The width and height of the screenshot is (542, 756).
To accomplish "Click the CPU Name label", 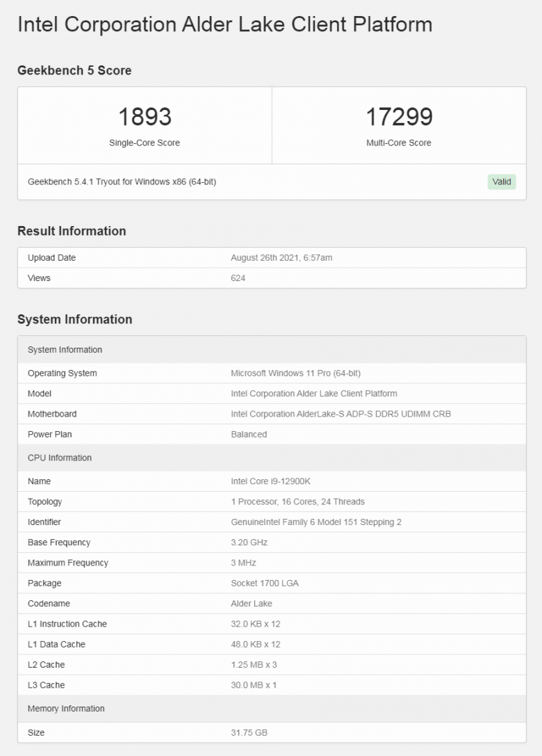I will coord(39,481).
